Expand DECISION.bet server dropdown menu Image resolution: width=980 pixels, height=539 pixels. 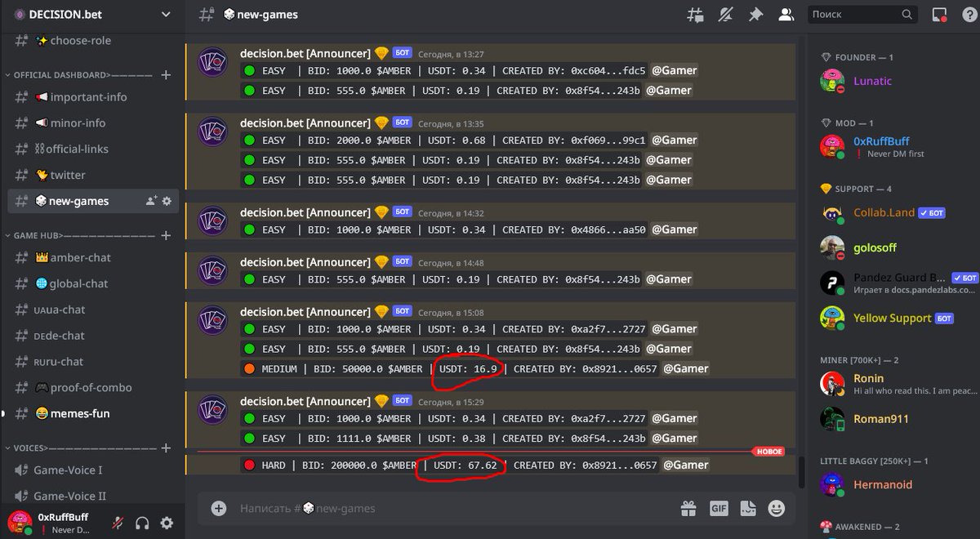167,14
